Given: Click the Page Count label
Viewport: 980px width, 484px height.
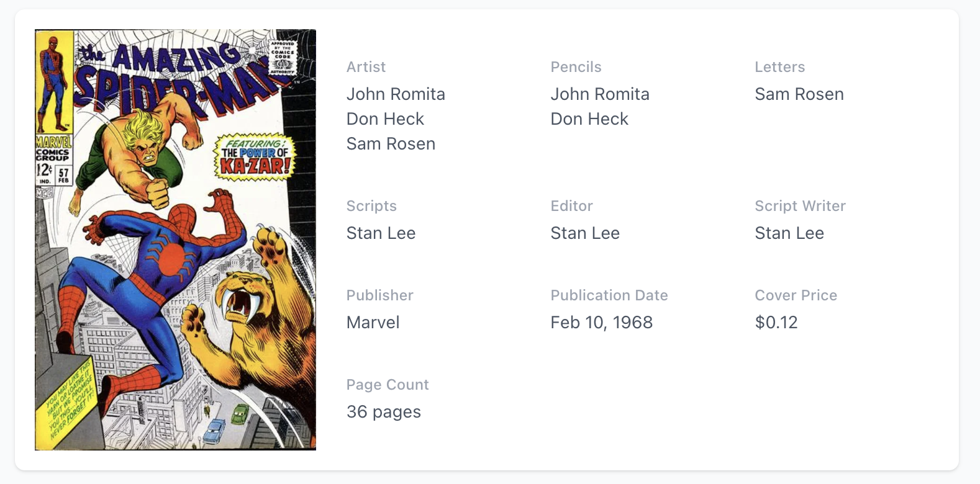Looking at the screenshot, I should 388,385.
